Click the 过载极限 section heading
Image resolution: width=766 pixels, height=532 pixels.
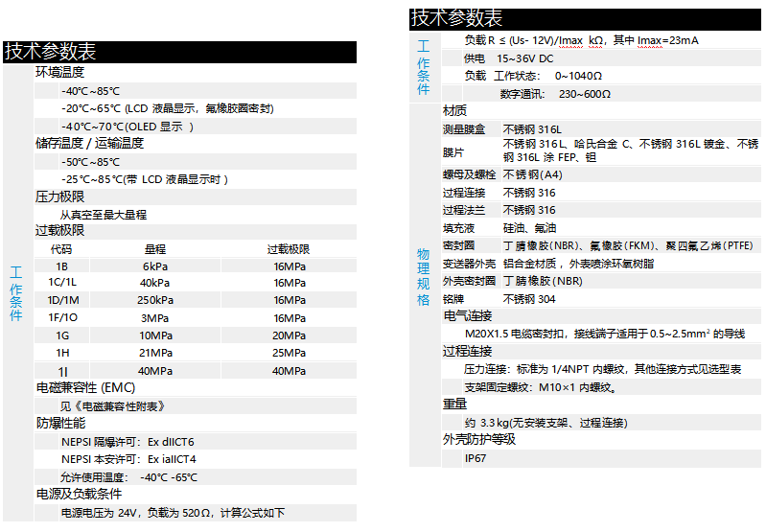(x=59, y=231)
